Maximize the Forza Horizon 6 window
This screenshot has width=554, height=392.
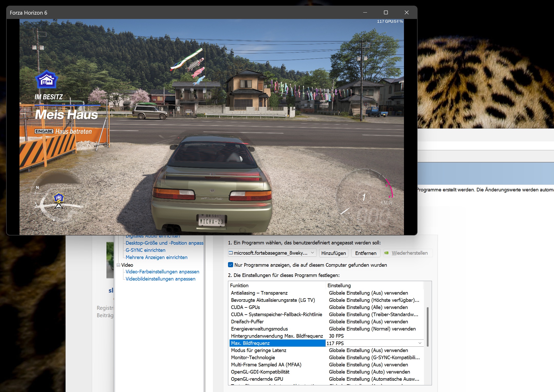coord(386,13)
